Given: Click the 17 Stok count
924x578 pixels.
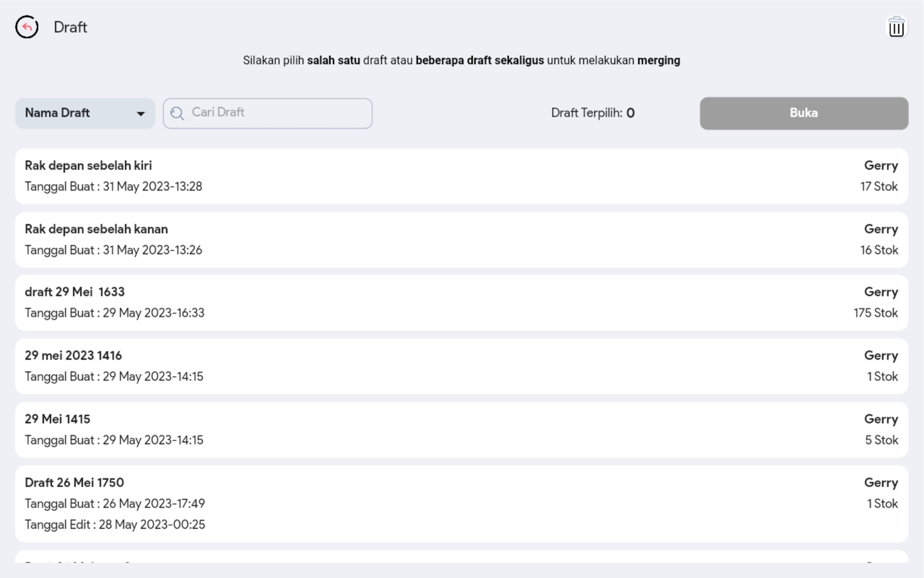Looking at the screenshot, I should tap(879, 187).
